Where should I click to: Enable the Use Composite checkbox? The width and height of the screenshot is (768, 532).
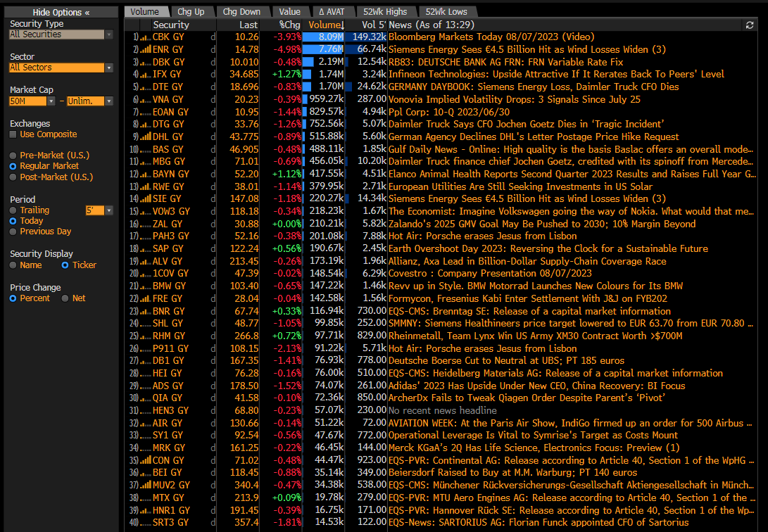[x=13, y=134]
